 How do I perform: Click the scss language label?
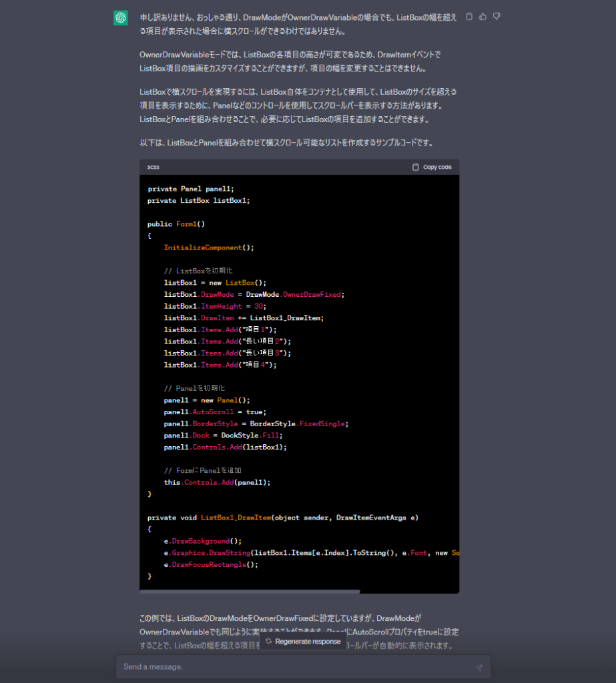[x=153, y=167]
